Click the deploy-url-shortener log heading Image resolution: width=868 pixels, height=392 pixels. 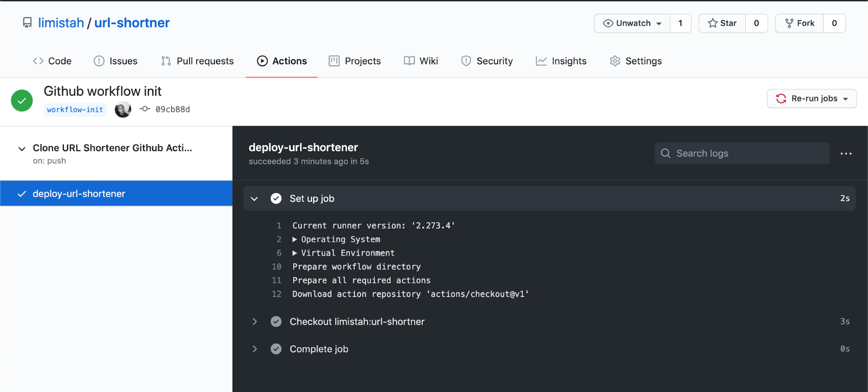coord(304,147)
